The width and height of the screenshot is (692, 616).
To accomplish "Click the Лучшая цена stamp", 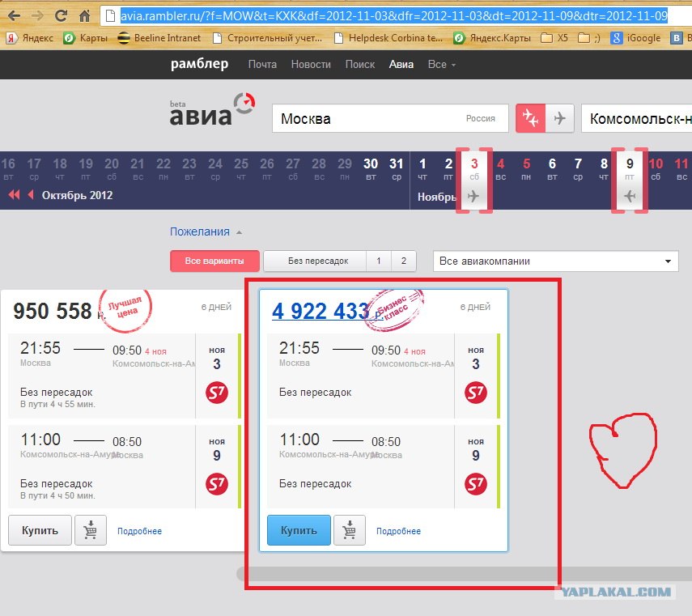I will coord(125,310).
